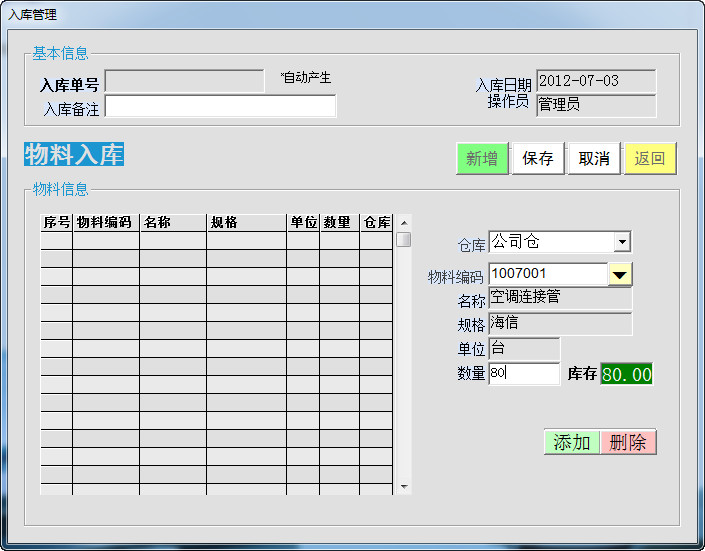Image resolution: width=705 pixels, height=551 pixels.
Task: Expand the 物料编码 dropdown arrow
Action: [620, 274]
